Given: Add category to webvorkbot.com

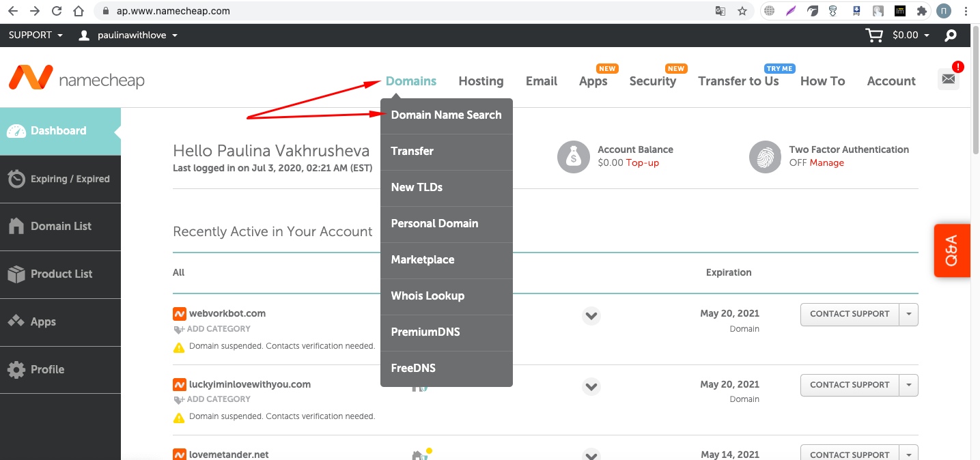Looking at the screenshot, I should [x=212, y=329].
